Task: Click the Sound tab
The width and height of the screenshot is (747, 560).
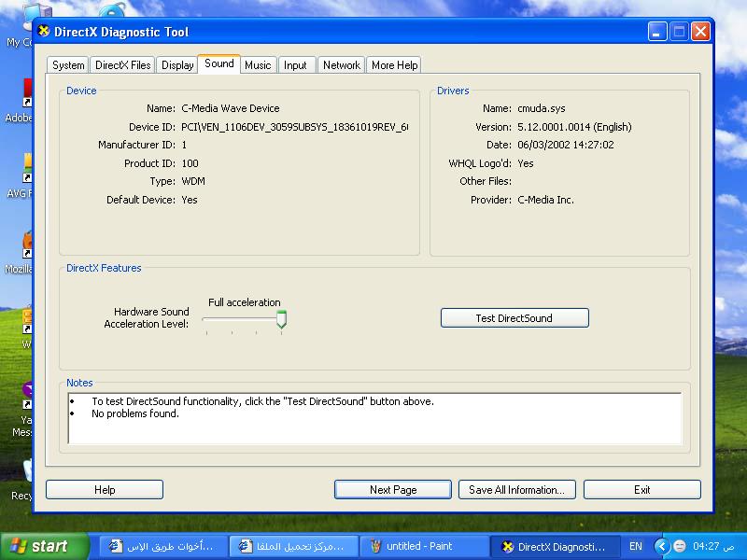Action: [x=219, y=63]
